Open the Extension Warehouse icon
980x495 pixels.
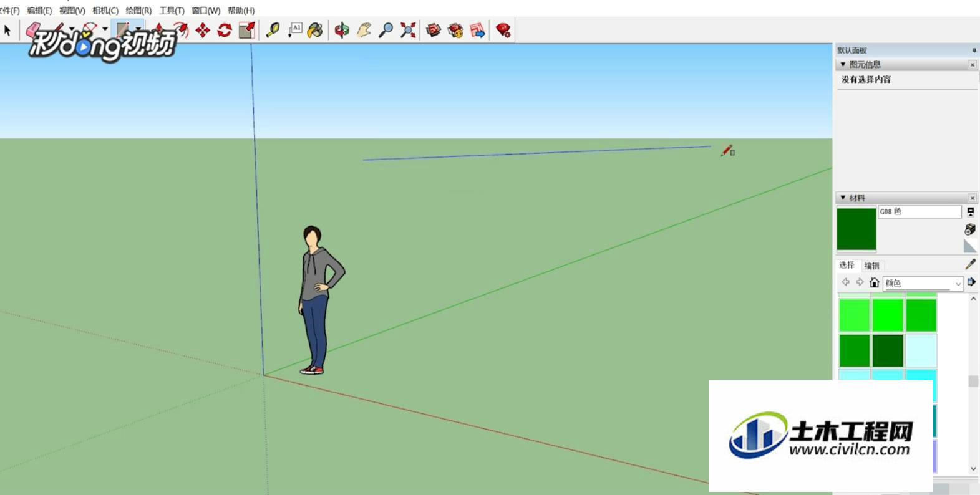pyautogui.click(x=456, y=30)
